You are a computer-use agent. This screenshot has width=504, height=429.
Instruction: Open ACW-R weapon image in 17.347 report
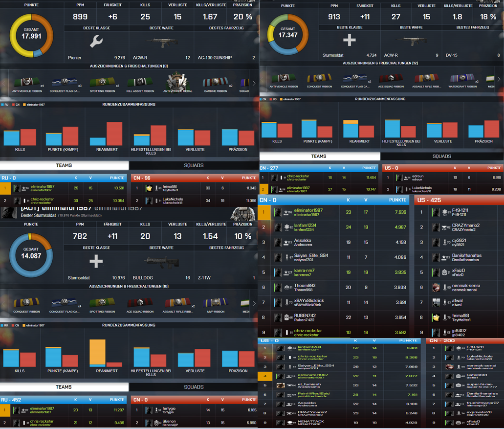point(412,41)
